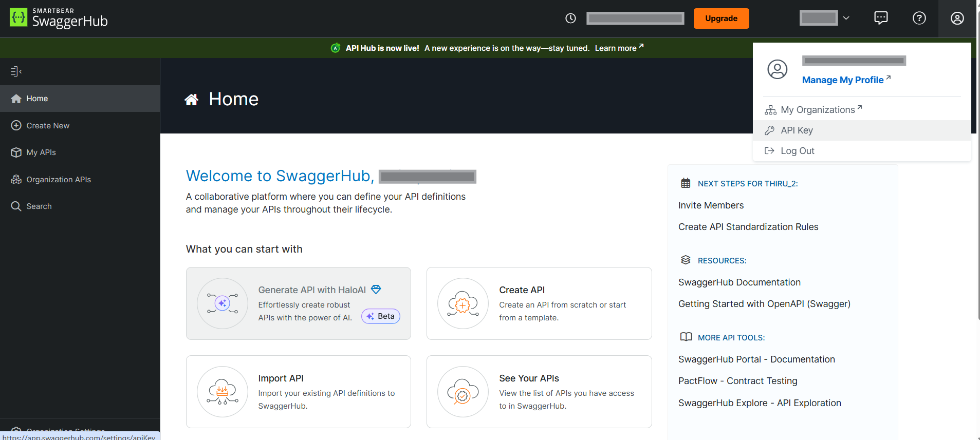980x440 pixels.
Task: Open Getting Started with OpenAPI link
Action: click(x=764, y=304)
